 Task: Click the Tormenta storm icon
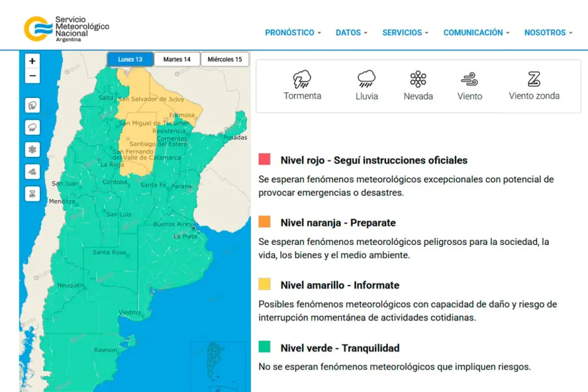coord(302,80)
